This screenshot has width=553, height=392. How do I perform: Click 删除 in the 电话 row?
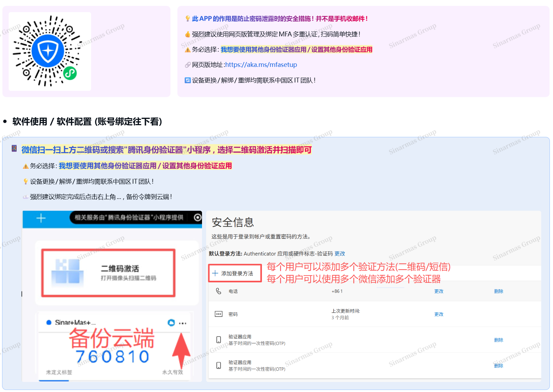click(498, 291)
